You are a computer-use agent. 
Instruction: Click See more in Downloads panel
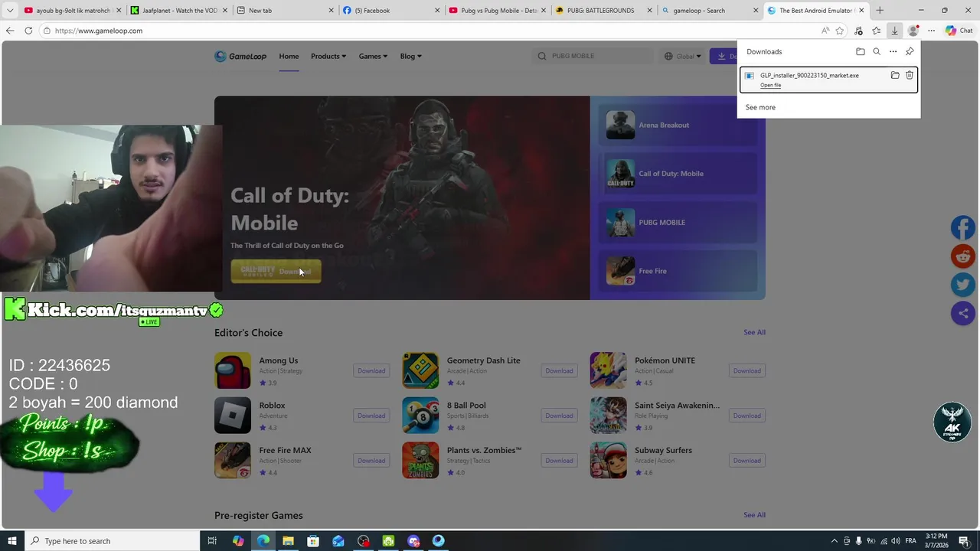tap(760, 107)
